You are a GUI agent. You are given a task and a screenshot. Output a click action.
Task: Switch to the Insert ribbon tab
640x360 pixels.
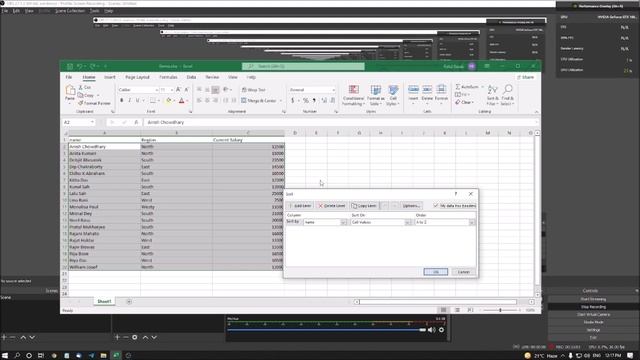click(109, 77)
